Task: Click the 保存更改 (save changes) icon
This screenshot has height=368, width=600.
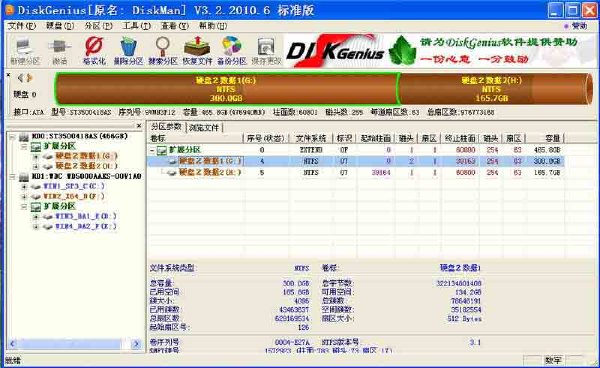Action: pos(266,50)
